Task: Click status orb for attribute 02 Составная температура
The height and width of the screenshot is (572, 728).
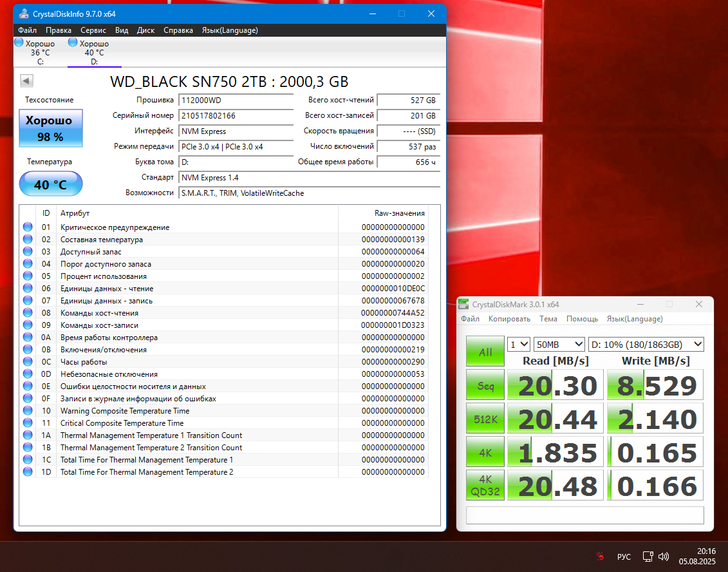Action: [x=28, y=240]
